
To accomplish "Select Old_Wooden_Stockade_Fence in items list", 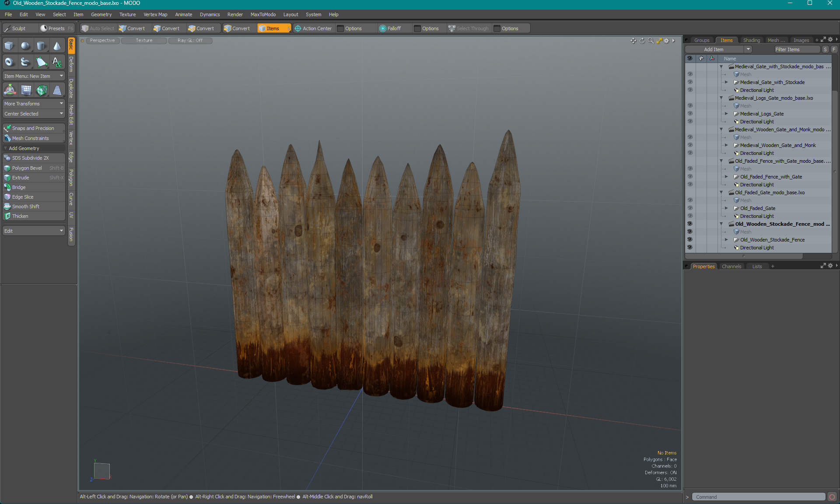I will 773,239.
